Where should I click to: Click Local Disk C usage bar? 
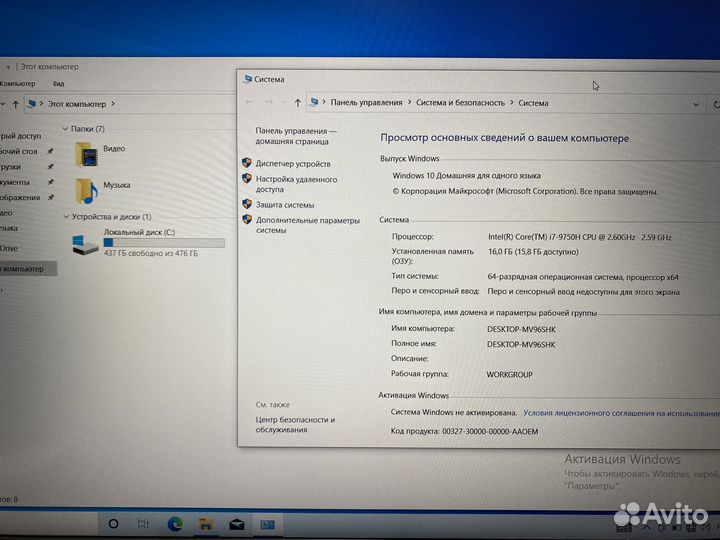(x=164, y=242)
